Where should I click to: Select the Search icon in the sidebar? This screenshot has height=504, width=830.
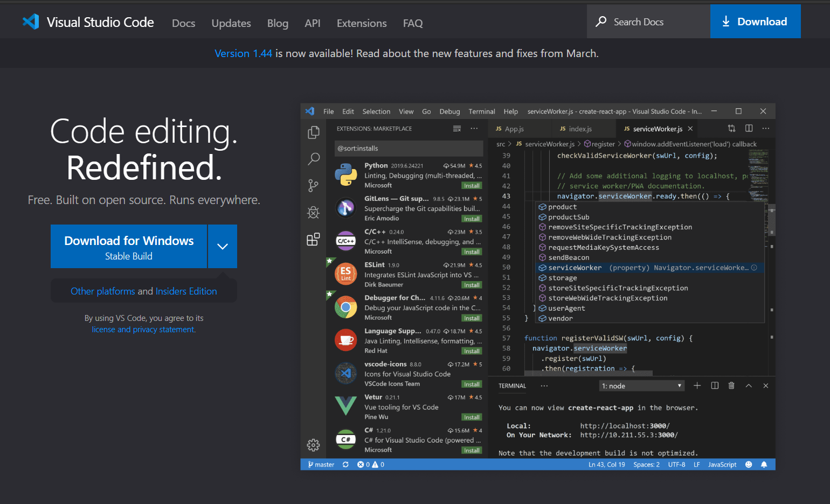pyautogui.click(x=313, y=158)
